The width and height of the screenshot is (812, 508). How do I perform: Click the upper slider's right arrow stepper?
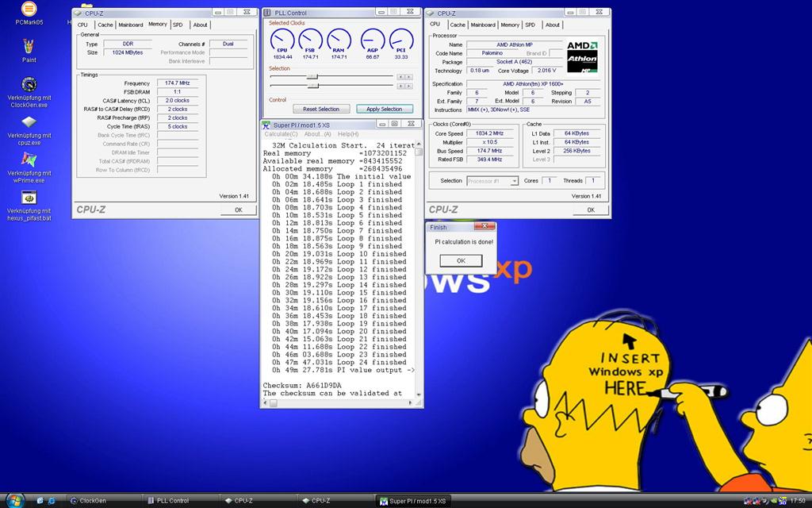click(408, 77)
